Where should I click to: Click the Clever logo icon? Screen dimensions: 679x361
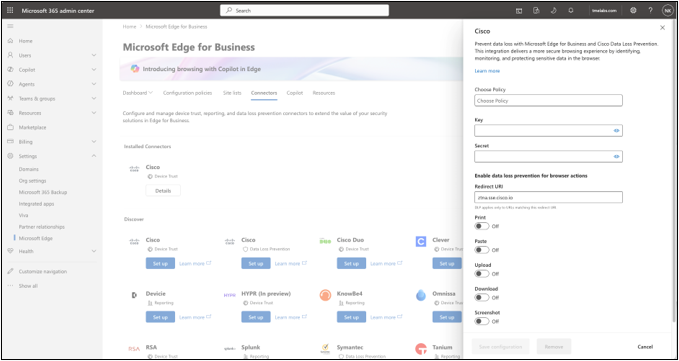click(x=420, y=242)
